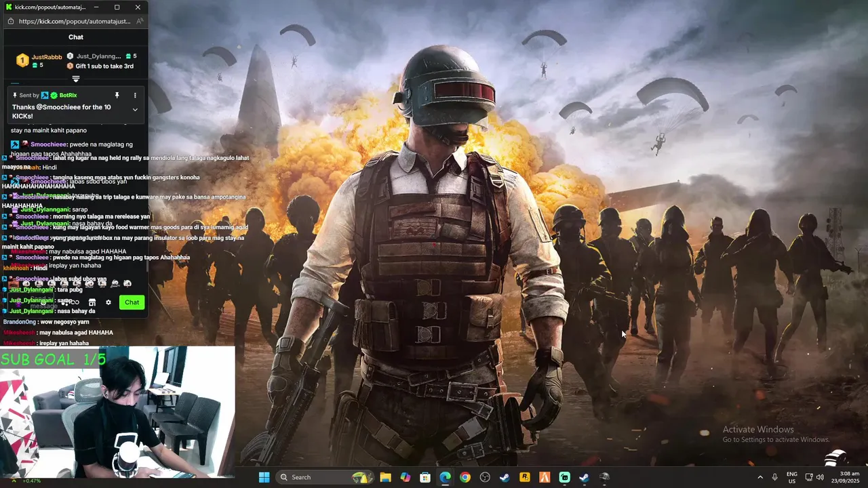Image resolution: width=868 pixels, height=488 pixels.
Task: Open first Steam icon in taskbar
Action: [505, 477]
